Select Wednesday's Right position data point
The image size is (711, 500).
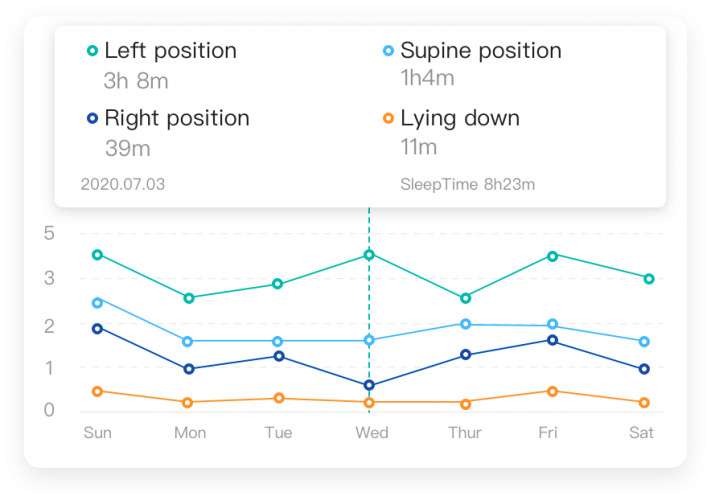[x=369, y=385]
